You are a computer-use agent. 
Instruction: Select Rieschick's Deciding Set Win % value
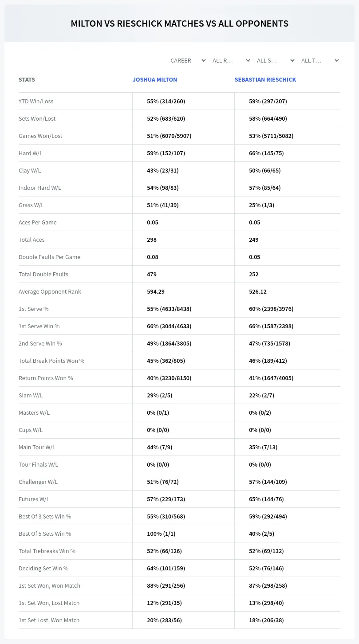[266, 568]
